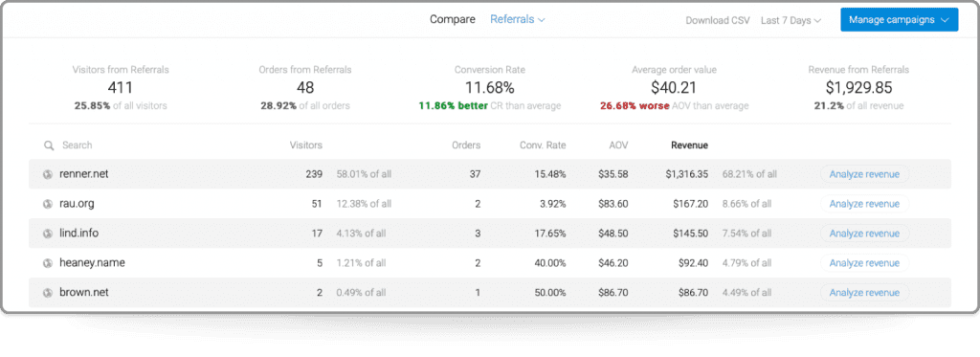Click the 25.85% of all visitors text
Viewport: 980px width, 357px height.
click(120, 105)
